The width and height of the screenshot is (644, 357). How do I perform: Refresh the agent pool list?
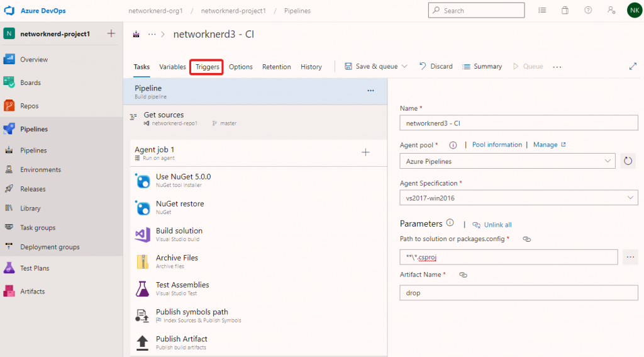(x=628, y=161)
